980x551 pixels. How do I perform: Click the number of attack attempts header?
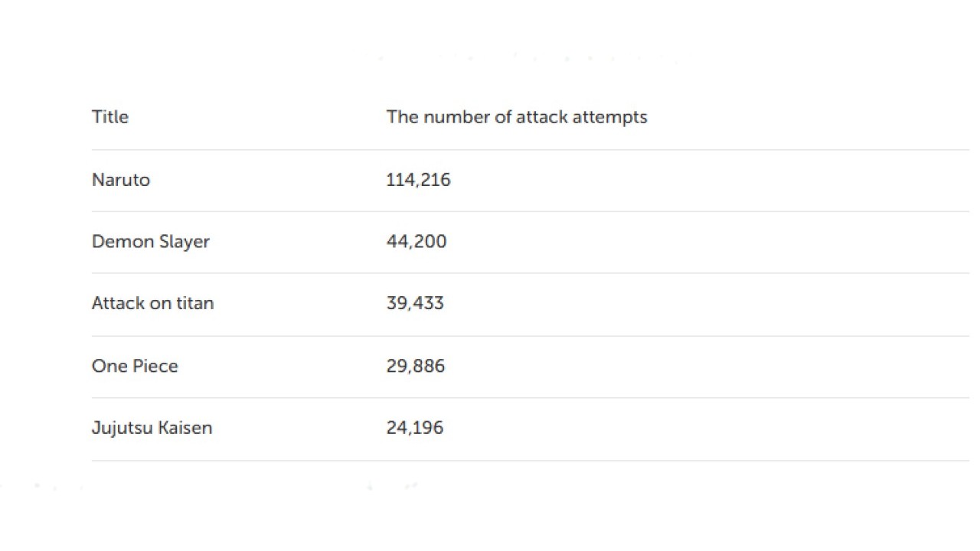click(517, 117)
